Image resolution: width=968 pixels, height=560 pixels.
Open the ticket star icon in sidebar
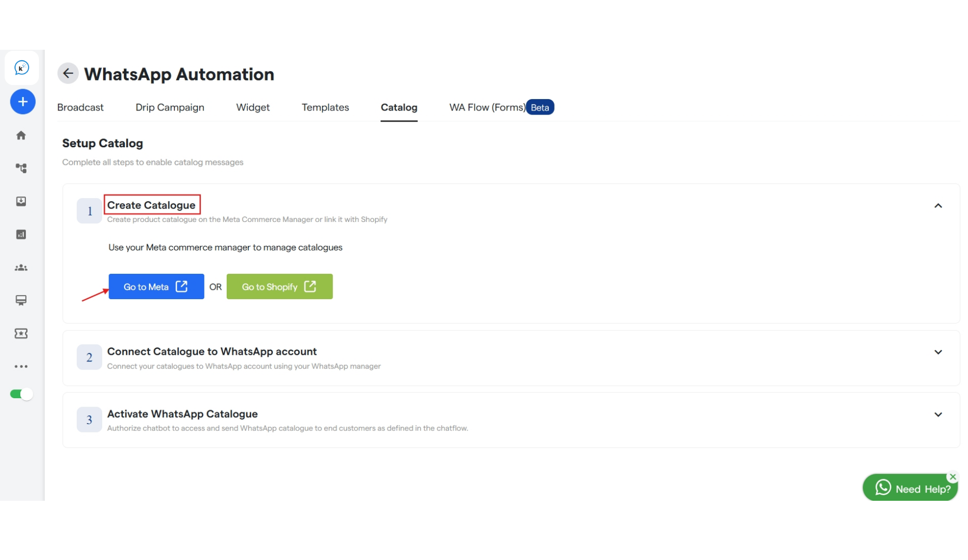(21, 333)
